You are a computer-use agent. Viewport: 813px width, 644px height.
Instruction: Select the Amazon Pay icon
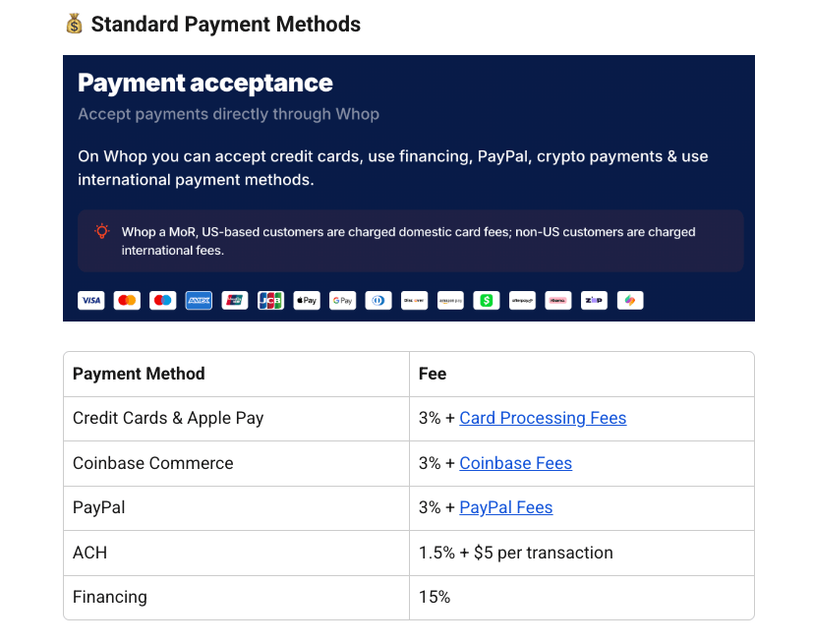tap(449, 300)
